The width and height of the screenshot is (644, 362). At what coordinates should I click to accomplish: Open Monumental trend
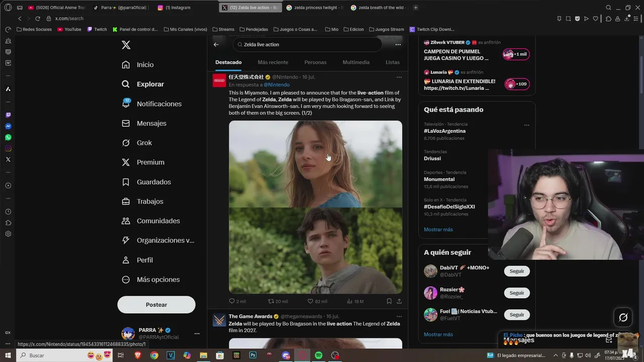tap(439, 179)
